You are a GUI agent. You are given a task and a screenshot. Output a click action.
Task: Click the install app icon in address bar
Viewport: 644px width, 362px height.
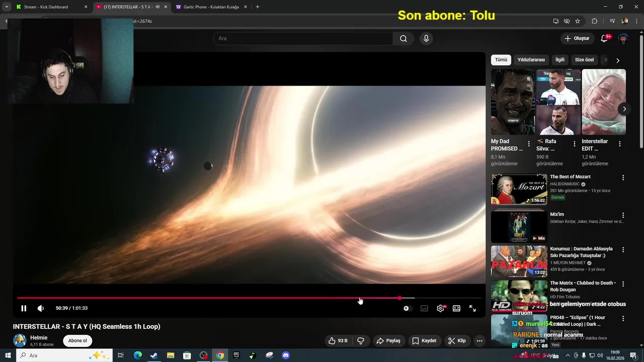pyautogui.click(x=556, y=21)
